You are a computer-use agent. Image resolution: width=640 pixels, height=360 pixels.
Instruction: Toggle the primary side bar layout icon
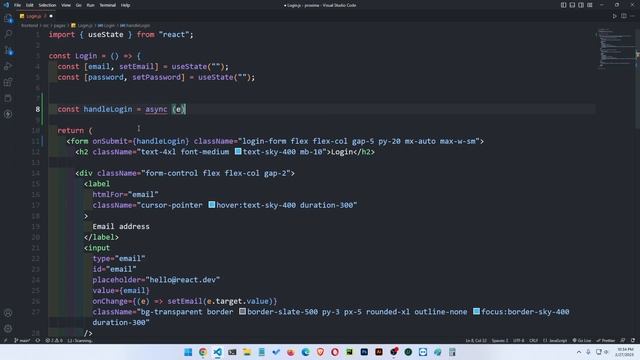click(563, 5)
